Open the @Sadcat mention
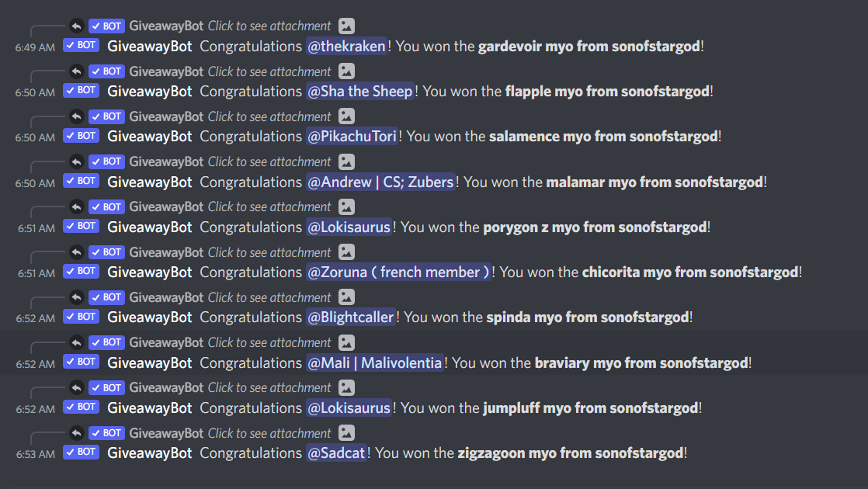 coord(336,453)
